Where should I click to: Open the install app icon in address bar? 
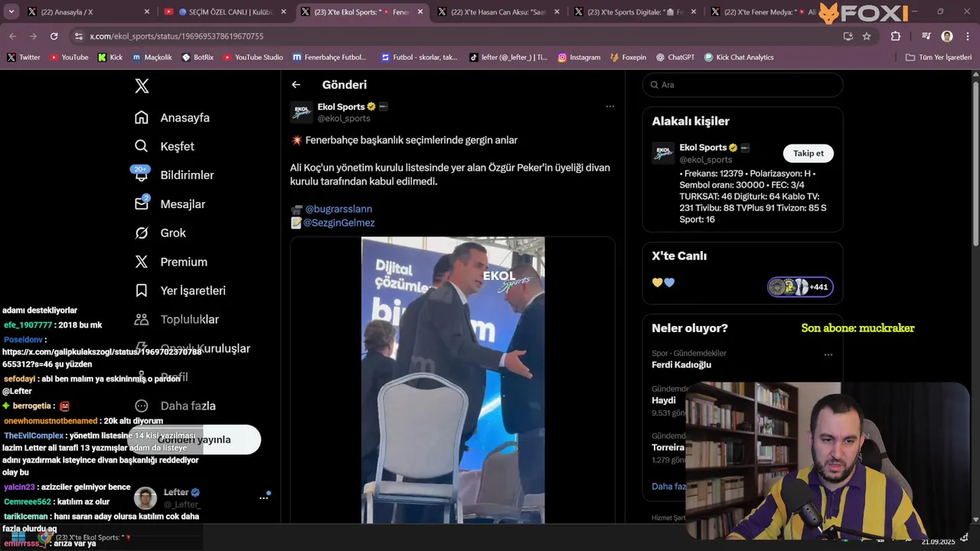coord(848,36)
